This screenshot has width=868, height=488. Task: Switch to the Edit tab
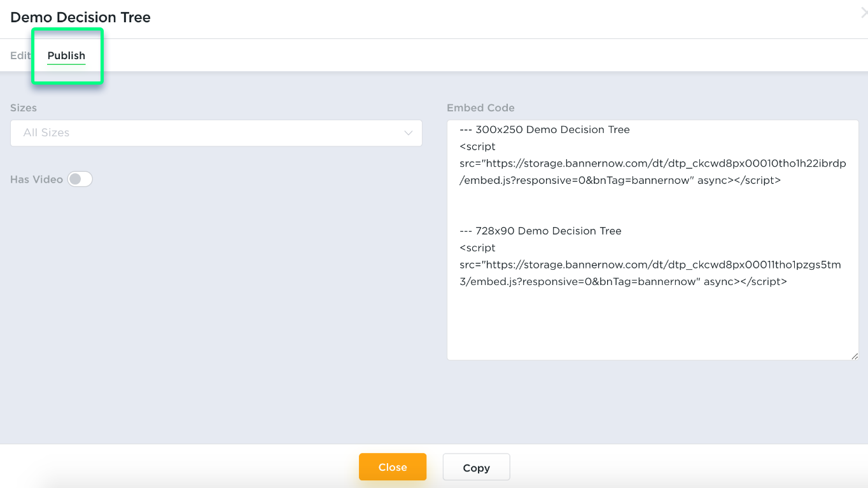[x=20, y=55]
